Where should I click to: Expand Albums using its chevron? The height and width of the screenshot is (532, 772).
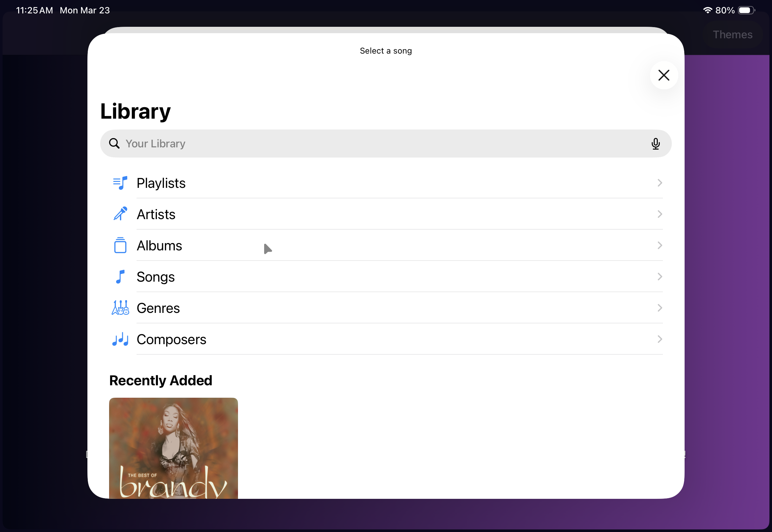click(659, 245)
